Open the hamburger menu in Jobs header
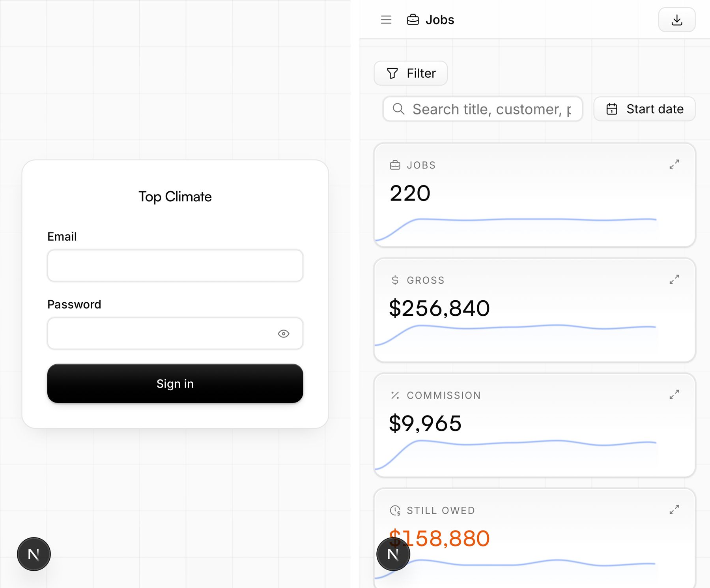 pyautogui.click(x=386, y=20)
